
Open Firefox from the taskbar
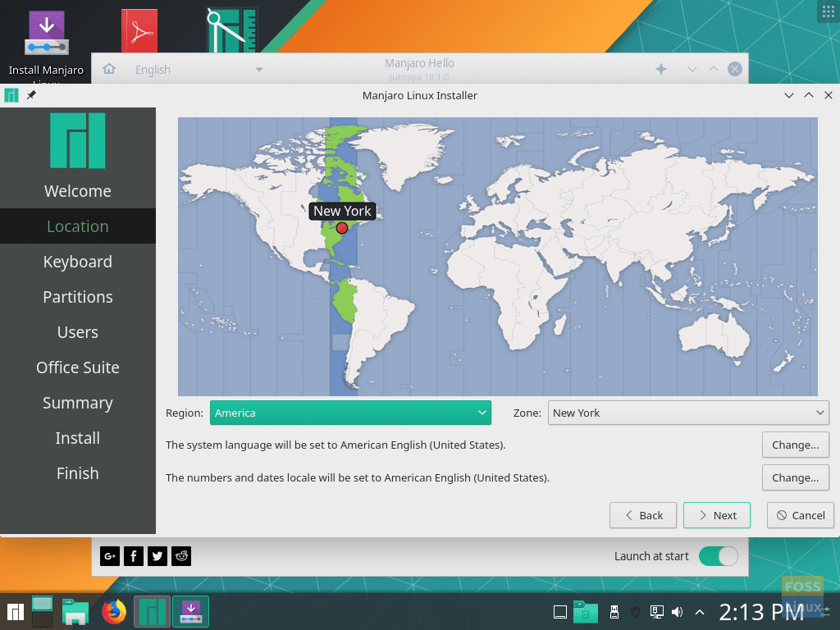(x=113, y=611)
